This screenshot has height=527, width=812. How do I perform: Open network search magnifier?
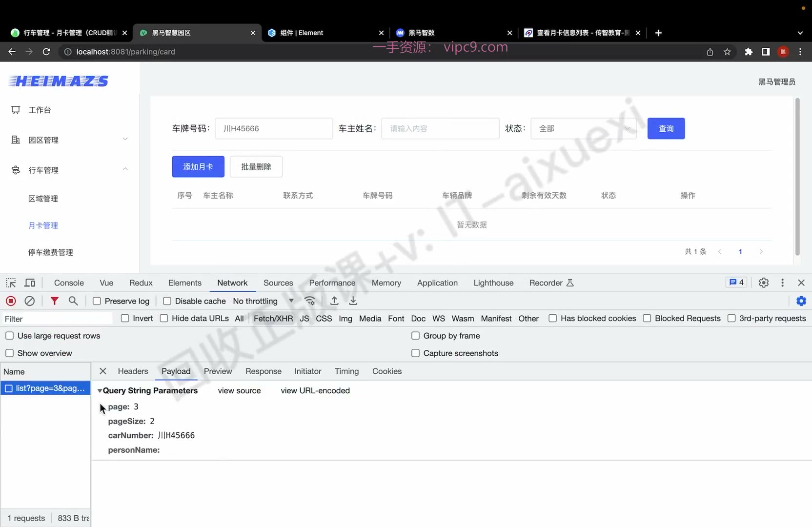click(73, 301)
